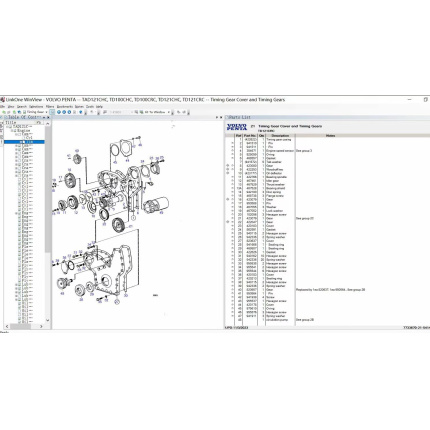Click the contents tree scroll-right arrow
The width and height of the screenshot is (430, 430).
click(x=41, y=326)
